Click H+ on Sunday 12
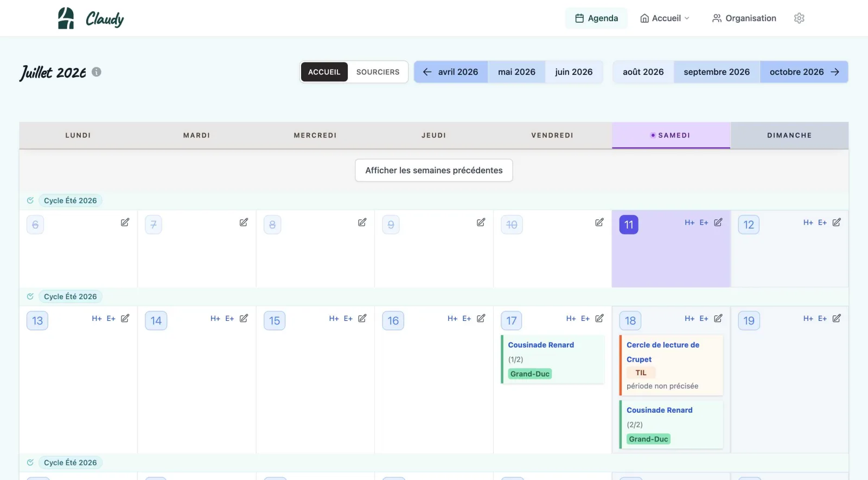Screen dimensions: 868x480 coord(808,222)
